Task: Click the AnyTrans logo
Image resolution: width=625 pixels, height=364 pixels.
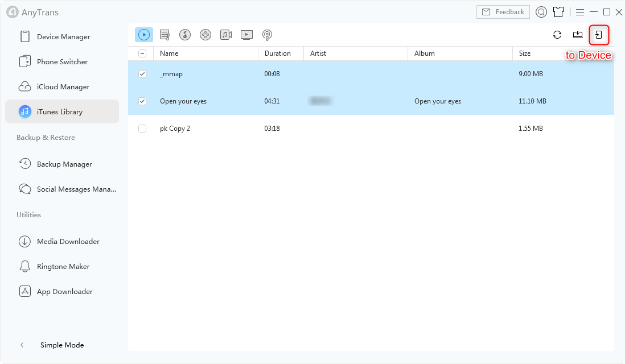Action: pyautogui.click(x=13, y=12)
